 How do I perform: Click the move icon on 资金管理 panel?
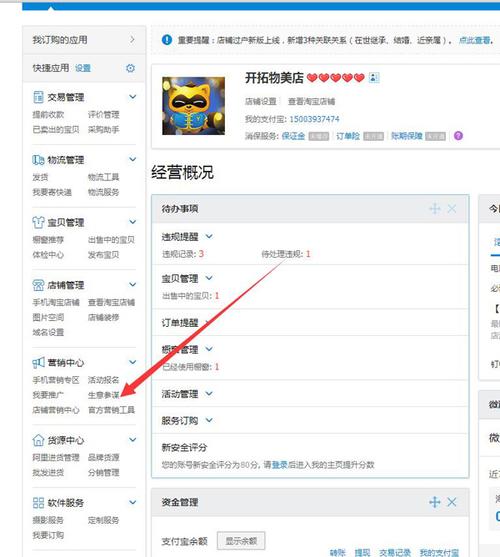click(435, 502)
